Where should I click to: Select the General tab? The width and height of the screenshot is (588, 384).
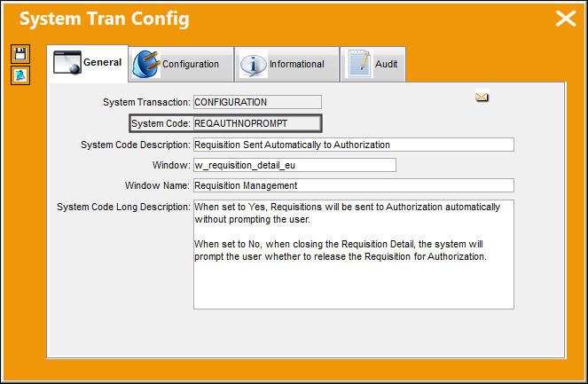pyautogui.click(x=88, y=63)
